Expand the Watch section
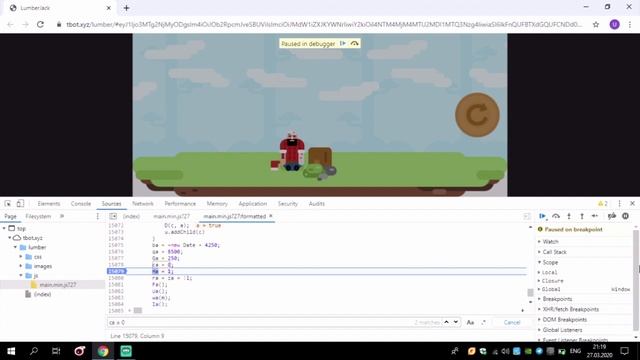This screenshot has width=640, height=360. 550,242
